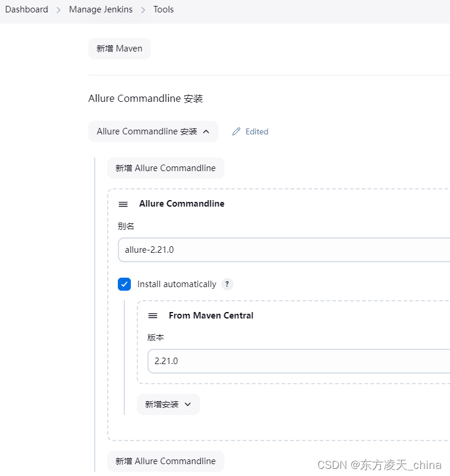Click the chevron inside 新增安装 button
This screenshot has width=450, height=476.
pos(188,404)
